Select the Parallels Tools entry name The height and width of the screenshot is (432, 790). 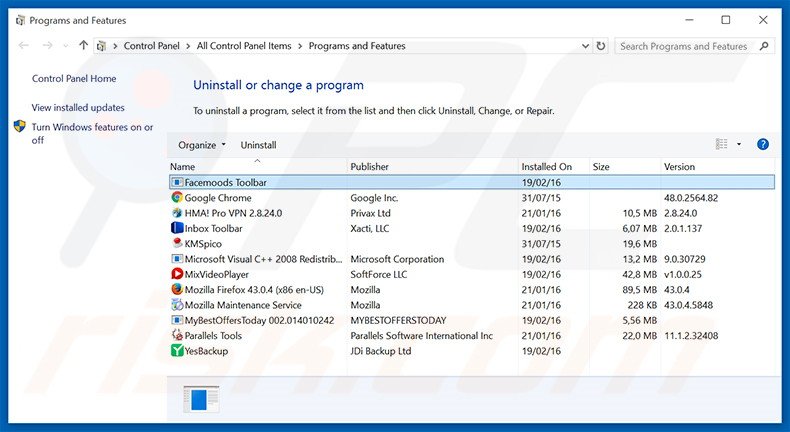(x=213, y=336)
